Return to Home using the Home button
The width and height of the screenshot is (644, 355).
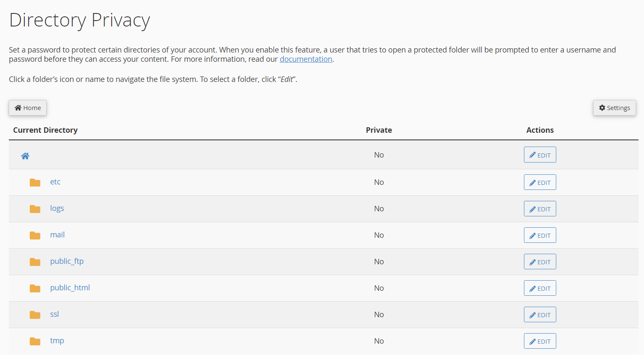tap(28, 108)
